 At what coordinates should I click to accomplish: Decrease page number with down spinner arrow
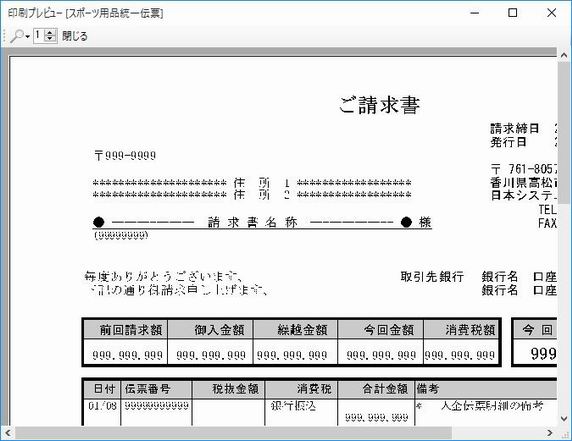50,39
